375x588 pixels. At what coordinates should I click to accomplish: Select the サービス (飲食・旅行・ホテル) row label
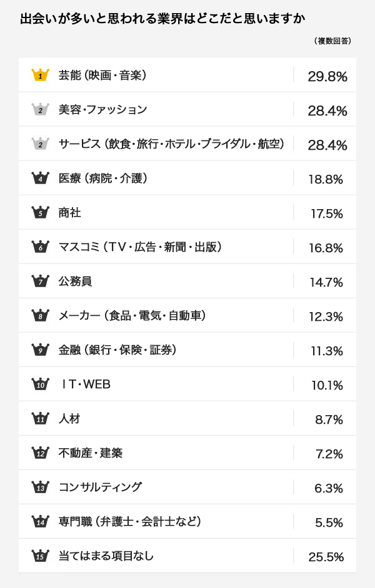(171, 144)
